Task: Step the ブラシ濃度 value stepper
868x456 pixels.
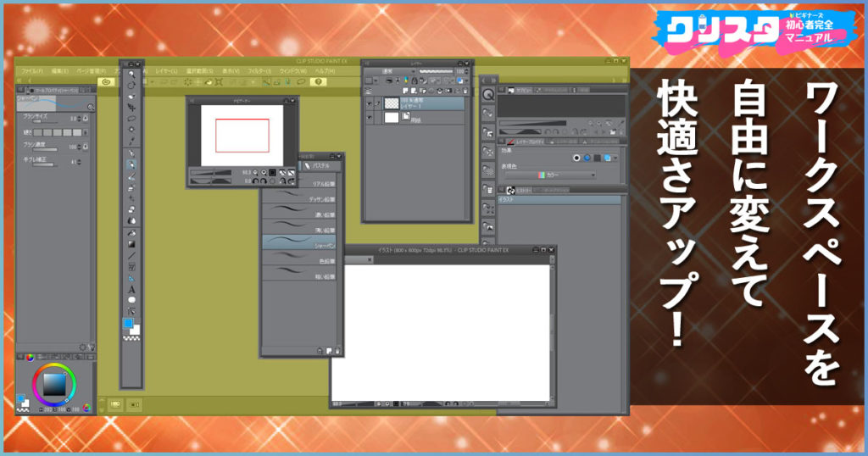Action: click(x=79, y=147)
